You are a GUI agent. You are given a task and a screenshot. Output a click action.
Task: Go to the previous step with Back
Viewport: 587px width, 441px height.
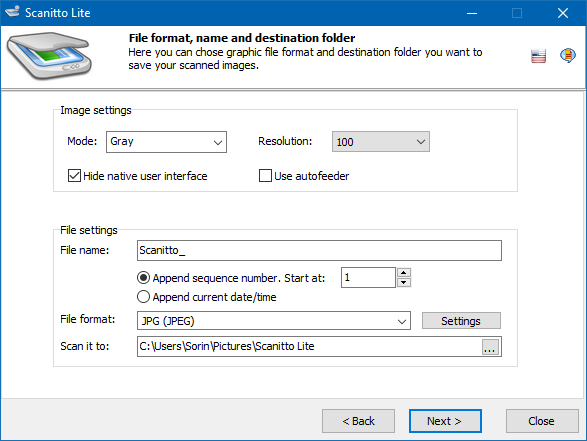point(358,421)
